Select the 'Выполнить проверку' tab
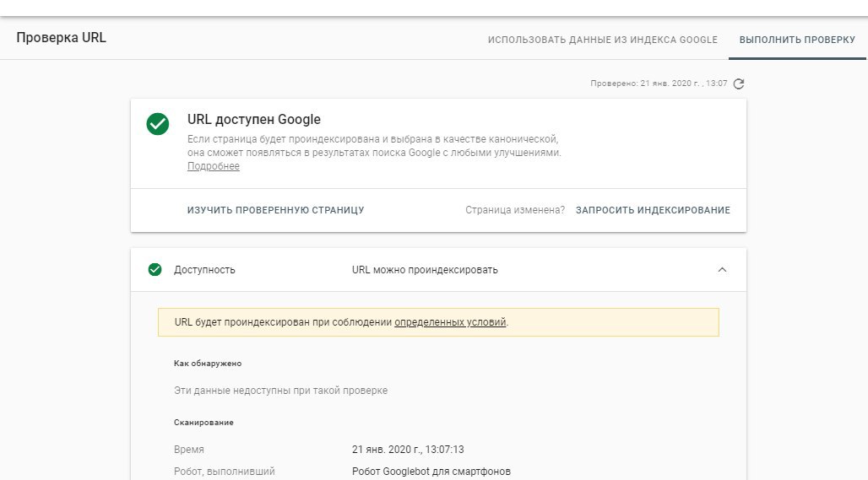Viewport: 868px width, 480px height. pos(797,40)
